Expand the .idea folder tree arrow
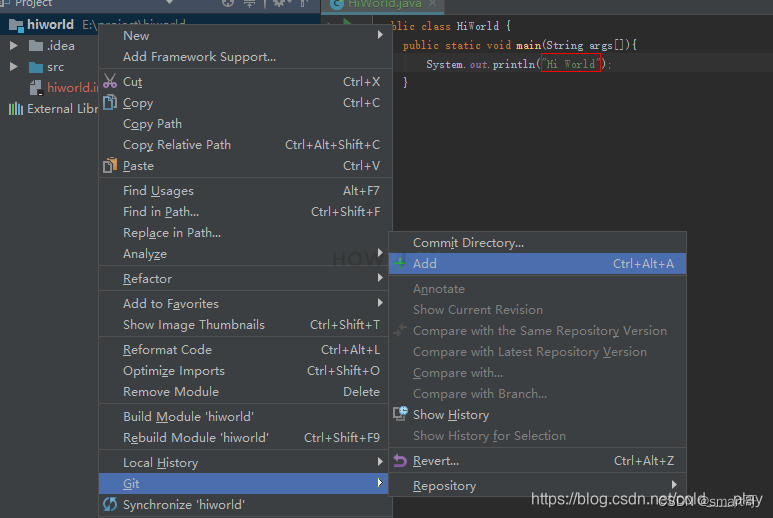This screenshot has height=518, width=773. 14,46
